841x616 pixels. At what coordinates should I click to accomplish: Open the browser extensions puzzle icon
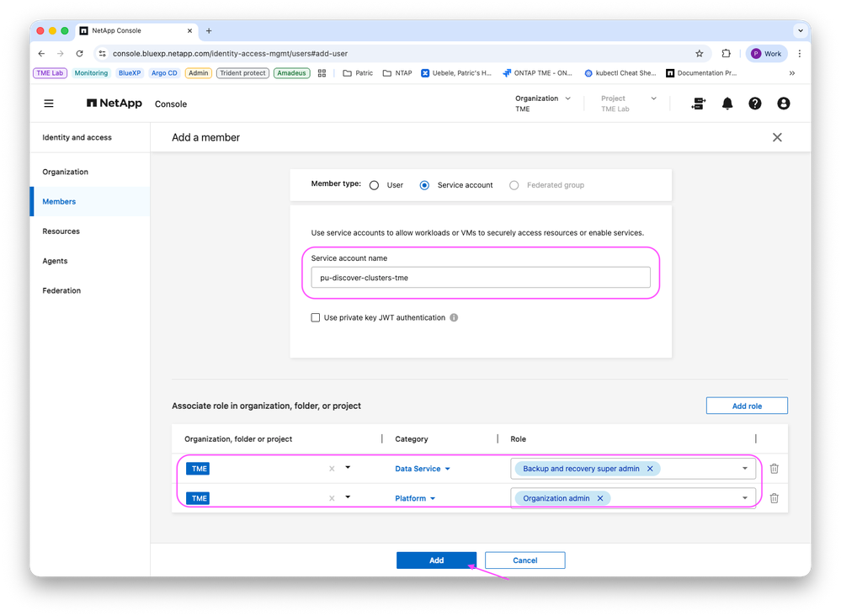click(x=726, y=54)
